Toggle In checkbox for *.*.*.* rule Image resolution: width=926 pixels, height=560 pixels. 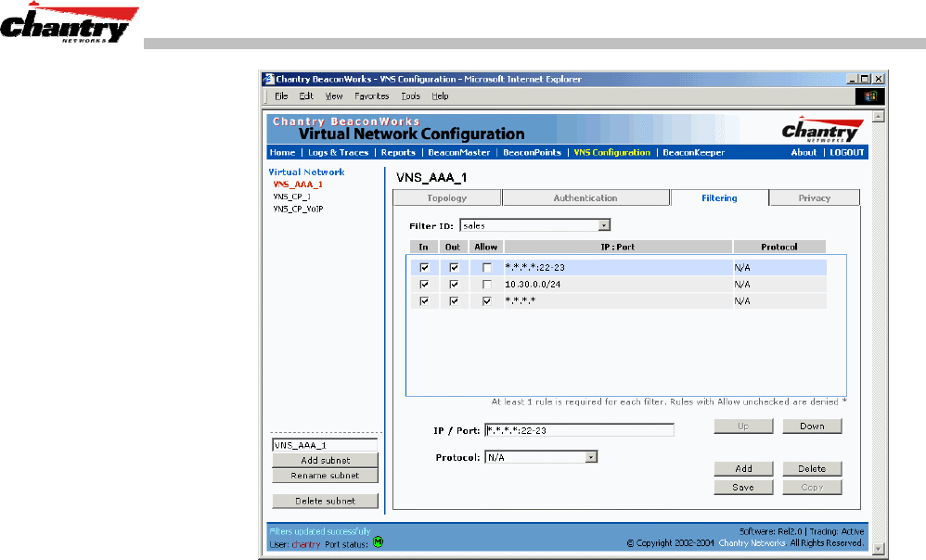(x=424, y=301)
